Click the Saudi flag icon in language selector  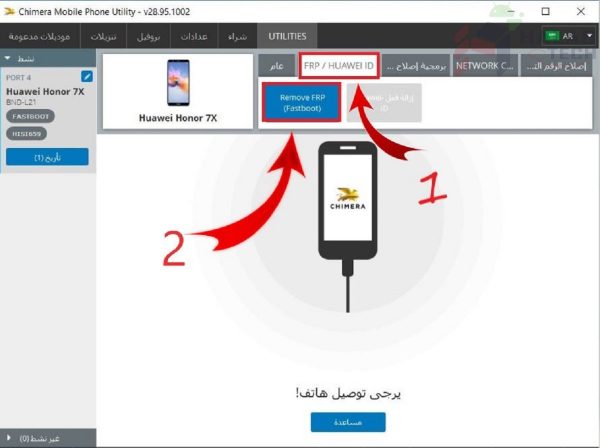point(552,36)
